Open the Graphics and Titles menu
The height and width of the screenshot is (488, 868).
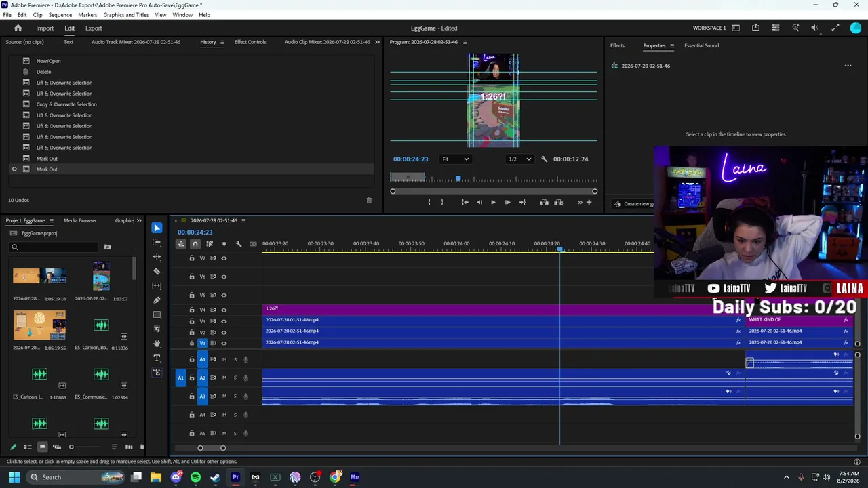click(x=126, y=15)
